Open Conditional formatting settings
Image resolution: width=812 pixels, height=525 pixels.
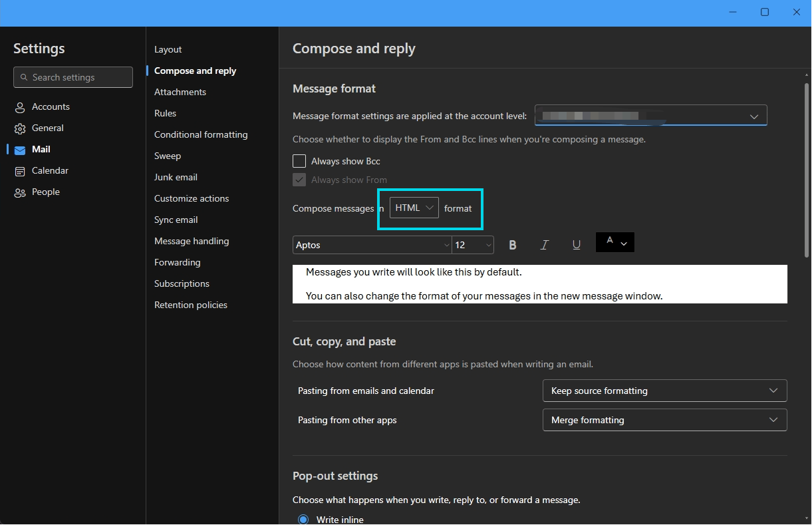[x=201, y=134]
